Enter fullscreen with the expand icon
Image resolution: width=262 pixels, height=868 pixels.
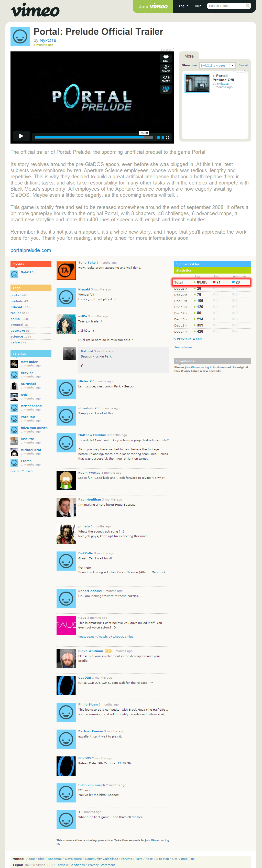point(168,137)
